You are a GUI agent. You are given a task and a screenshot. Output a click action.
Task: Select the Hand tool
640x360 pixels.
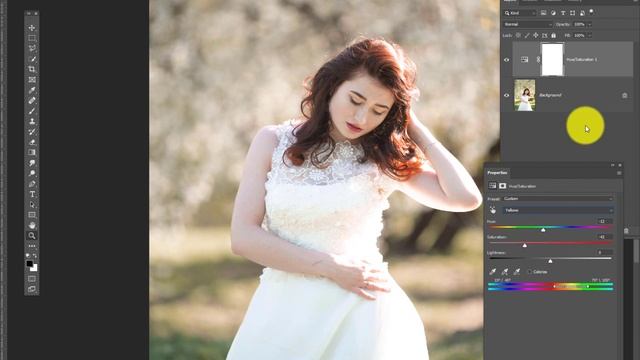pos(32,225)
